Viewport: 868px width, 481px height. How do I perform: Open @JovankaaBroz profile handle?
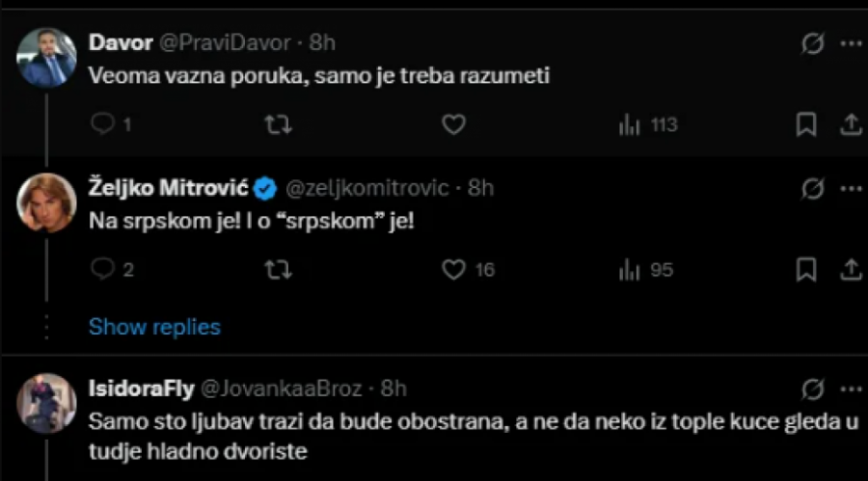pos(281,388)
